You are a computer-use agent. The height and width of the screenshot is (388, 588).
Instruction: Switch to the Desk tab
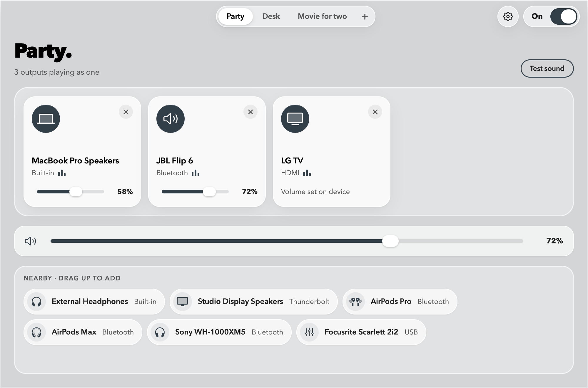[271, 16]
